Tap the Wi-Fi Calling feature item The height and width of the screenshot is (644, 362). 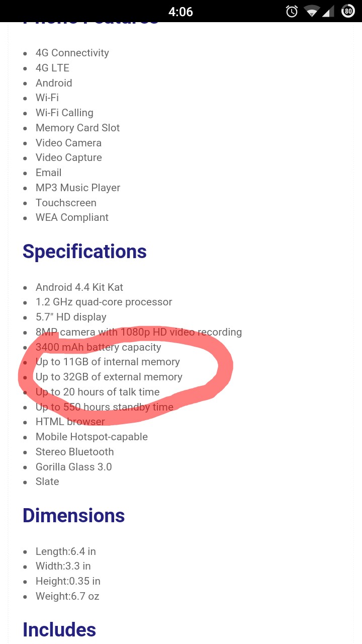tap(64, 113)
